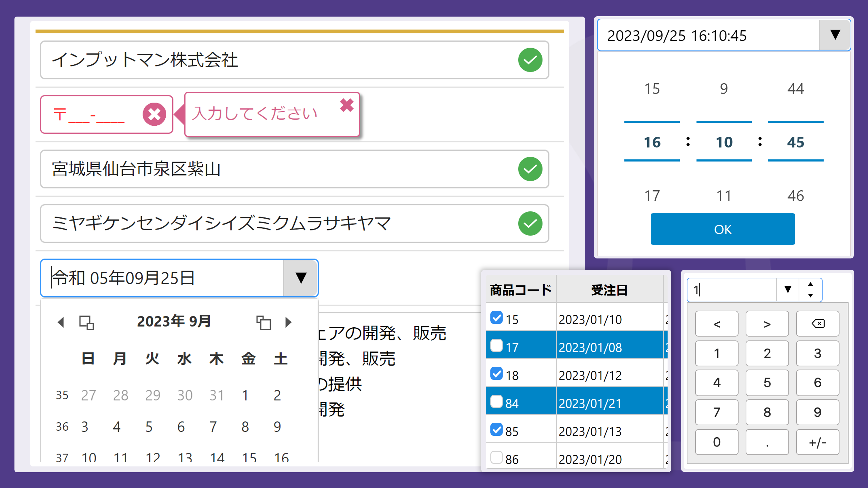This screenshot has height=488, width=868.
Task: Go to next month in calendar
Action: click(x=288, y=322)
